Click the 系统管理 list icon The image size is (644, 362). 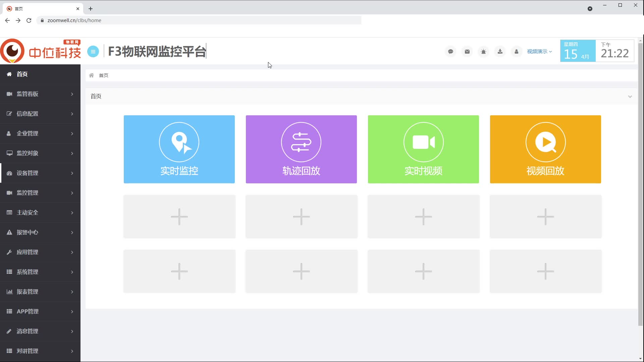[9, 272]
